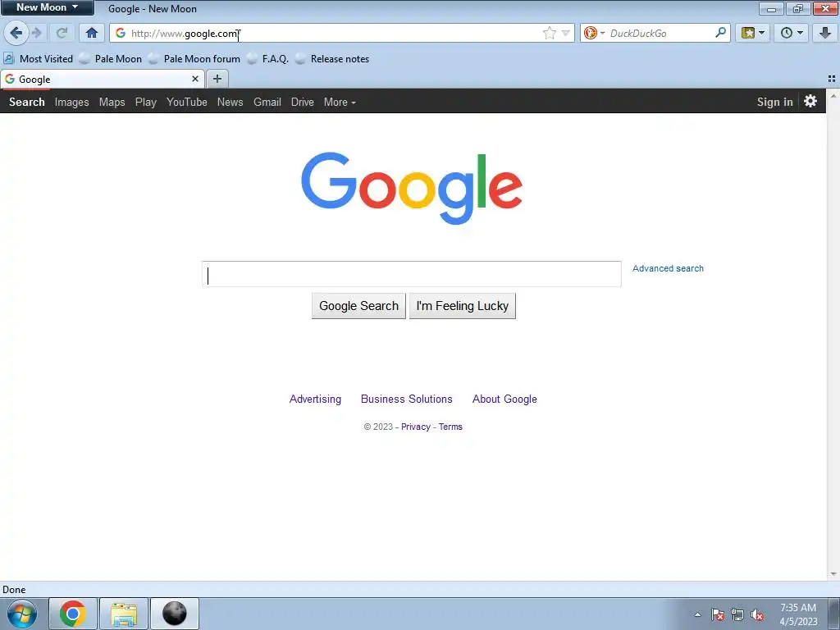This screenshot has width=840, height=630.
Task: Open Google Drive link
Action: click(302, 102)
